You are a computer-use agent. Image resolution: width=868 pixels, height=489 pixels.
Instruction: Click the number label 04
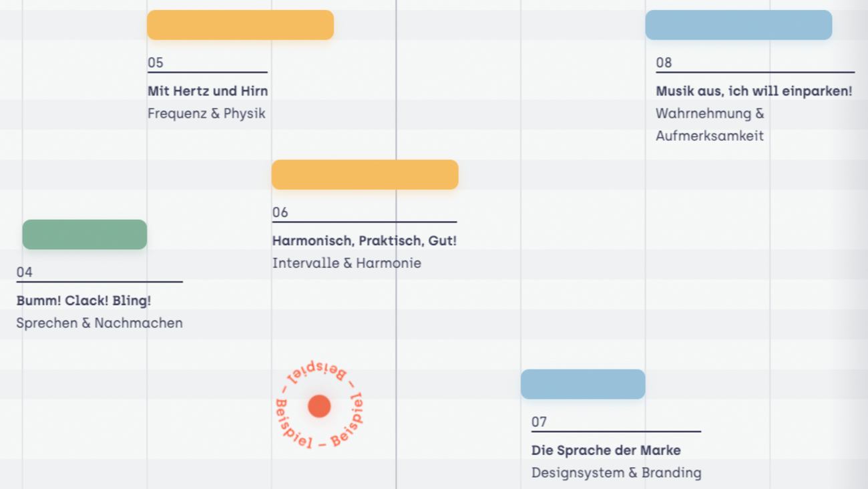[x=25, y=272]
